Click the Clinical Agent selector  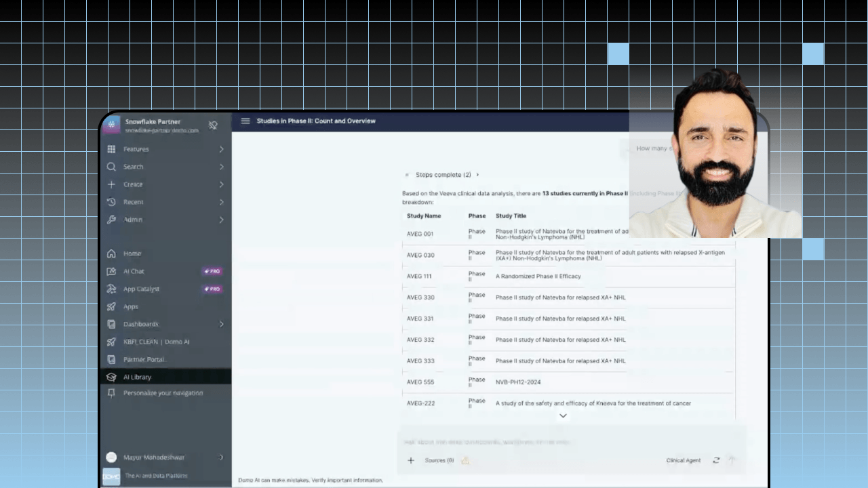(684, 460)
